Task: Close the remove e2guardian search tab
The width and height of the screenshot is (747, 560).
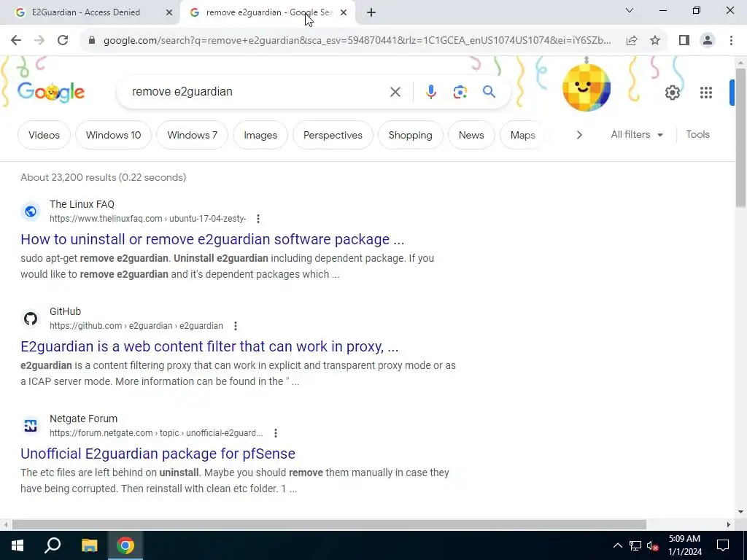Action: point(344,12)
